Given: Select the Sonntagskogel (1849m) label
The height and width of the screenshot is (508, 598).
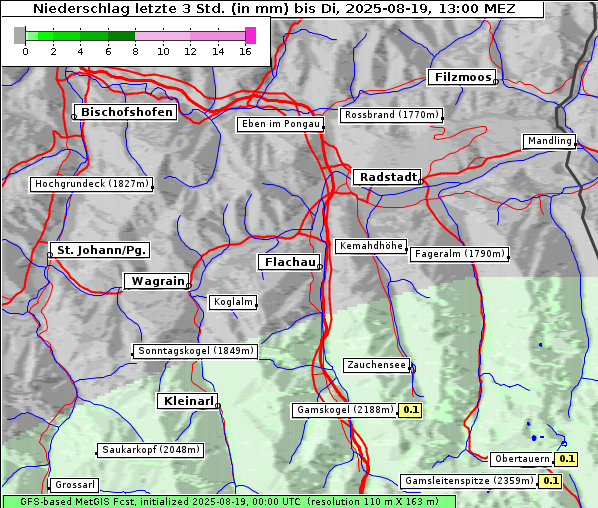Looking at the screenshot, I should tap(196, 351).
